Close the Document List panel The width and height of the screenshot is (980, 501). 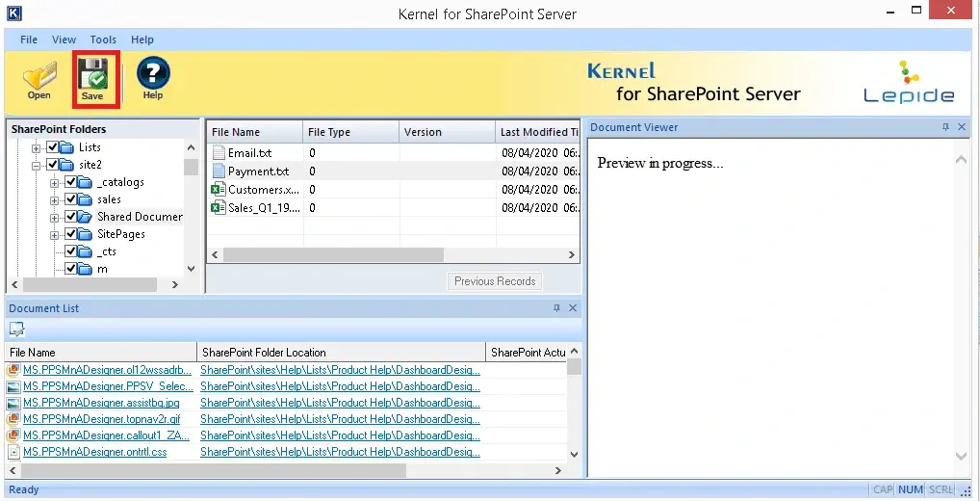point(573,307)
